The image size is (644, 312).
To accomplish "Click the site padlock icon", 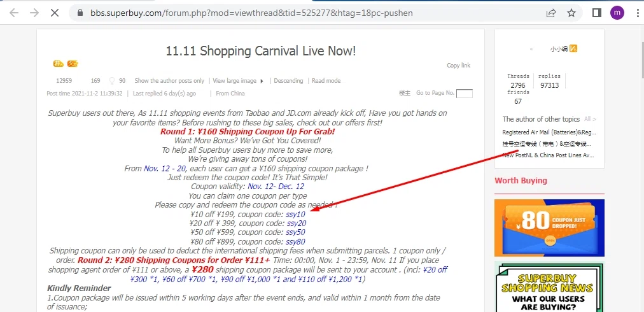I will 80,13.
